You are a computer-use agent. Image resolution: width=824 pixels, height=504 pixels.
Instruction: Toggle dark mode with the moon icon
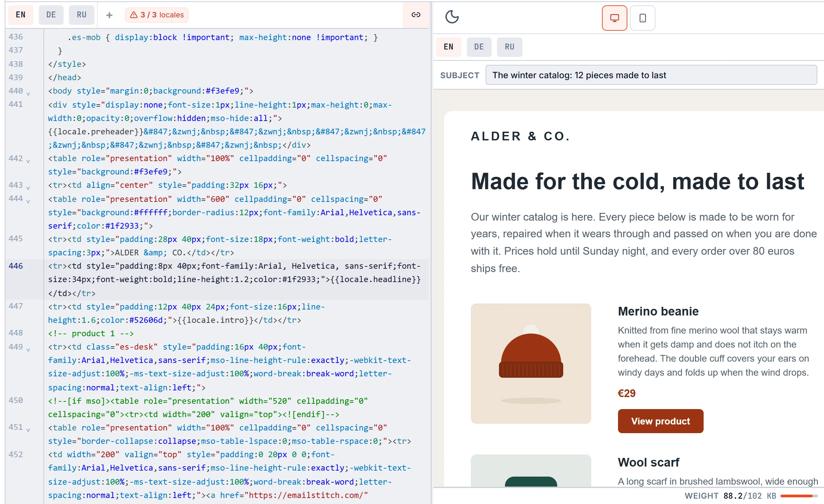click(x=452, y=17)
